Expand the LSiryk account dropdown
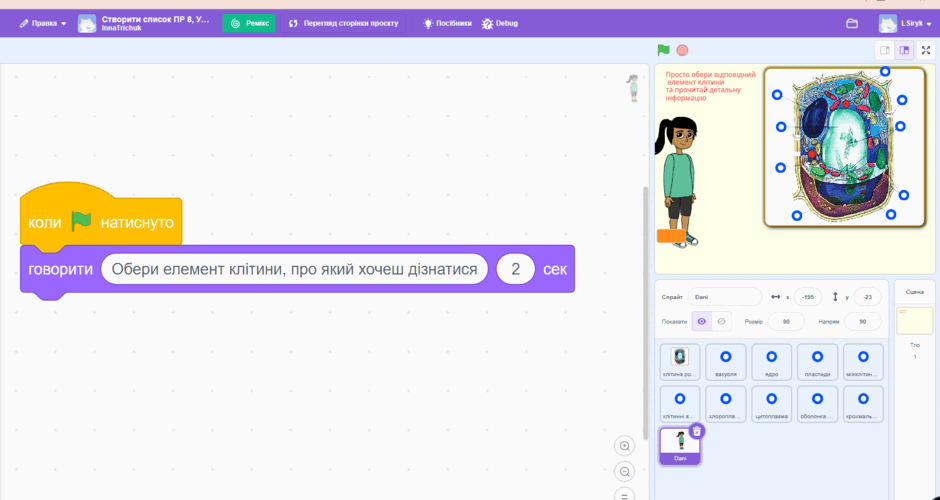 pyautogui.click(x=905, y=23)
